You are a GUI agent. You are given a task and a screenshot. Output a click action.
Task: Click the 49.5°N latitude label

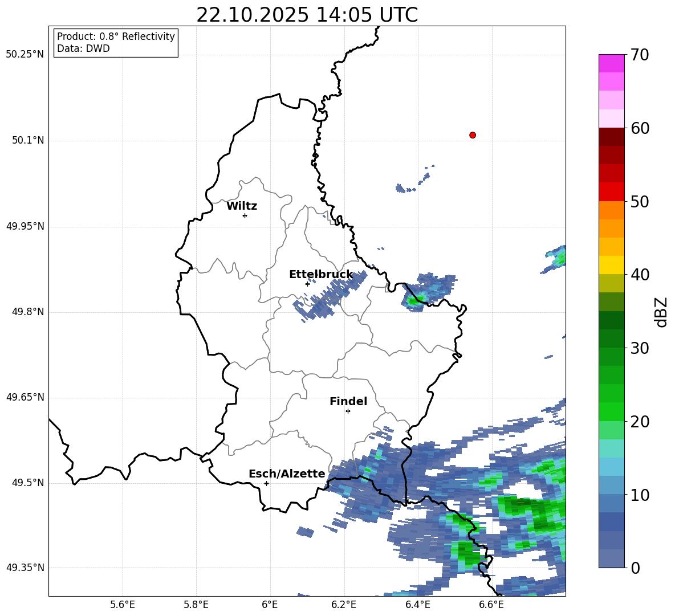click(29, 483)
